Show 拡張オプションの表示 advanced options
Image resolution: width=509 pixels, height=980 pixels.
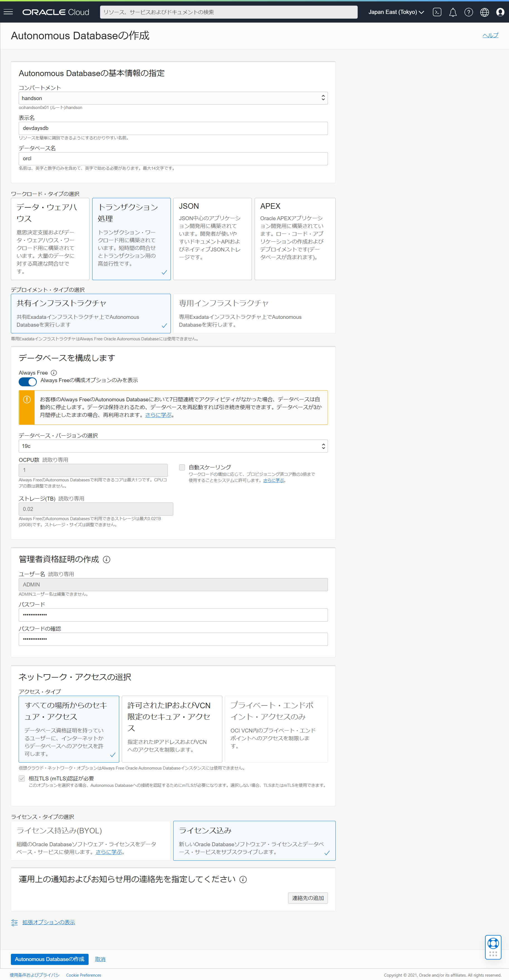48,922
